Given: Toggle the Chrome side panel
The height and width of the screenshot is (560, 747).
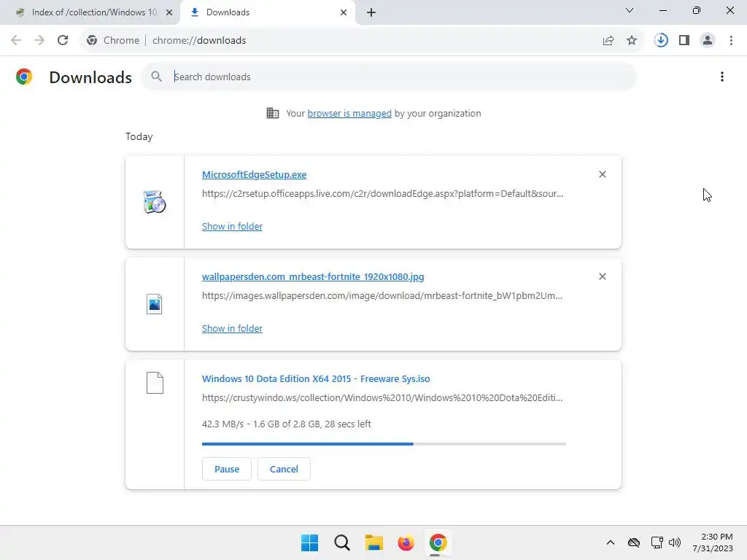Looking at the screenshot, I should point(684,41).
